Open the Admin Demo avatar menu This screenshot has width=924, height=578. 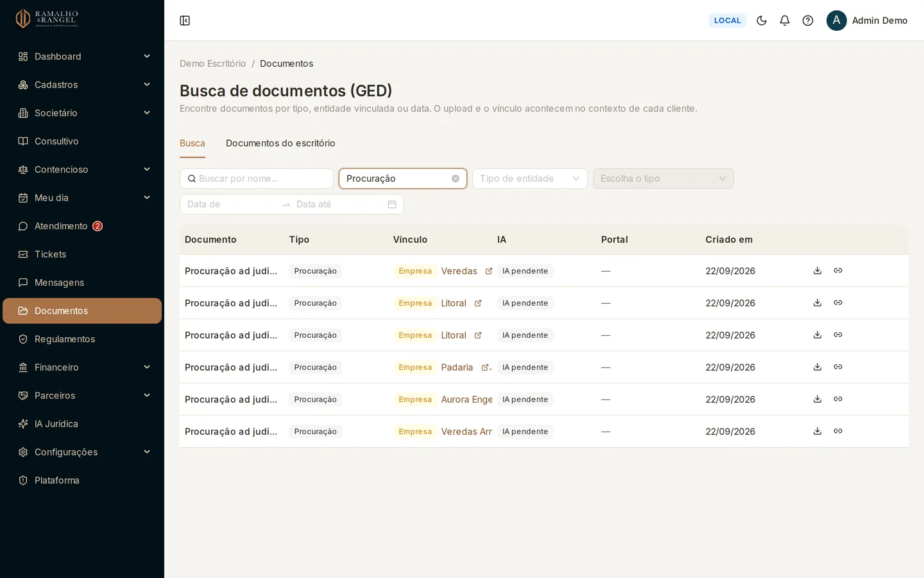click(867, 21)
